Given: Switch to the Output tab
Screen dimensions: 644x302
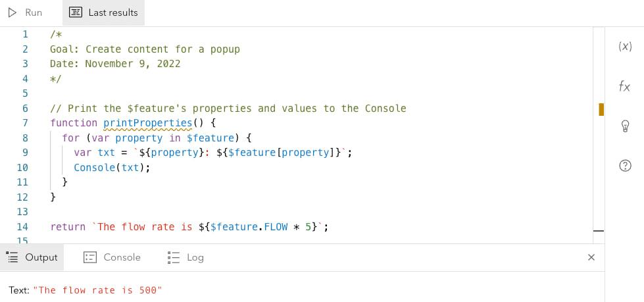Looking at the screenshot, I should (x=33, y=257).
